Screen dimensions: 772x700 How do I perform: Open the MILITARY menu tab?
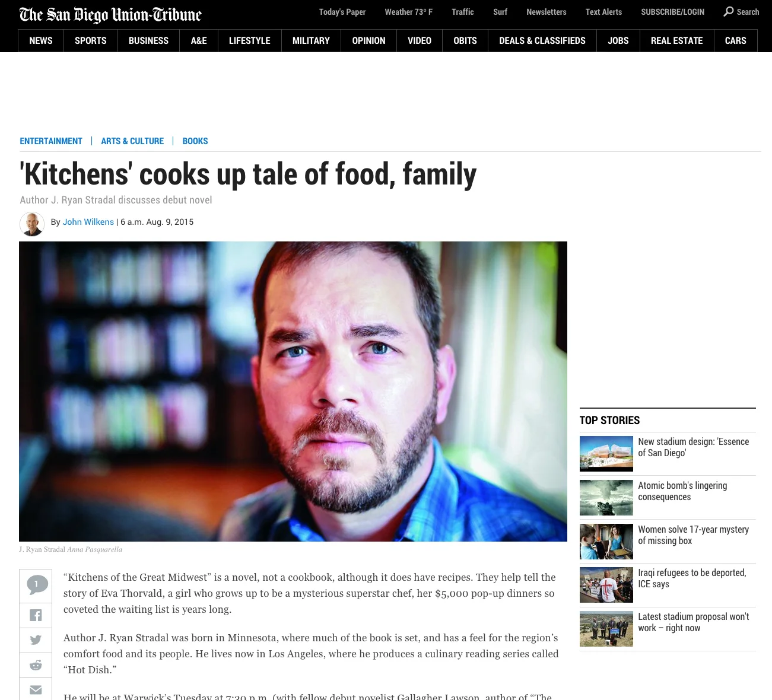311,40
